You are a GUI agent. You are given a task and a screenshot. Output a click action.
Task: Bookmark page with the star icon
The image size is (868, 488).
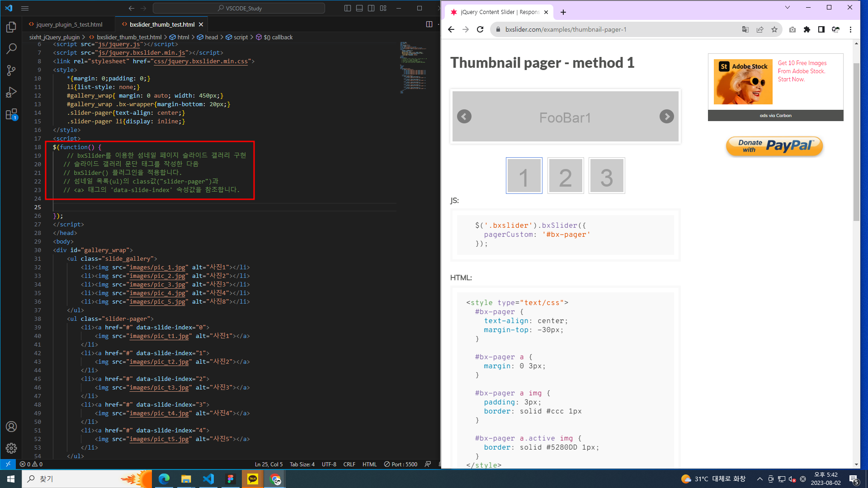774,29
